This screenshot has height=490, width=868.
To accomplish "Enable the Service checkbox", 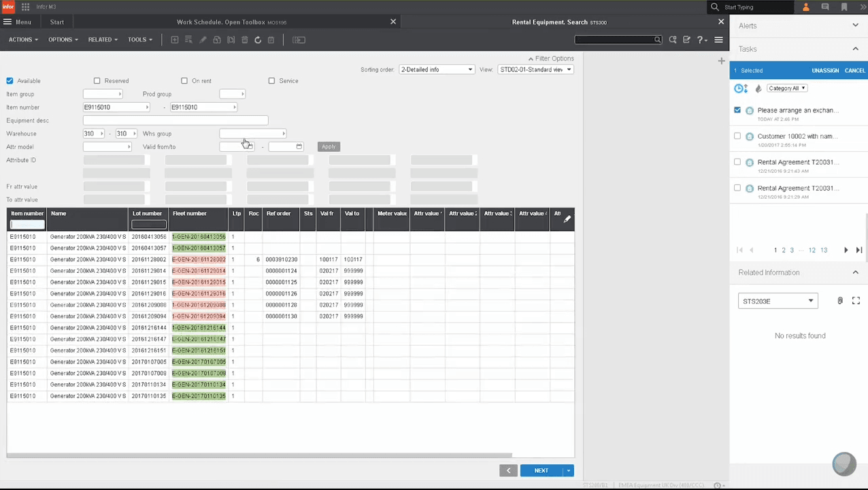I will pos(271,80).
